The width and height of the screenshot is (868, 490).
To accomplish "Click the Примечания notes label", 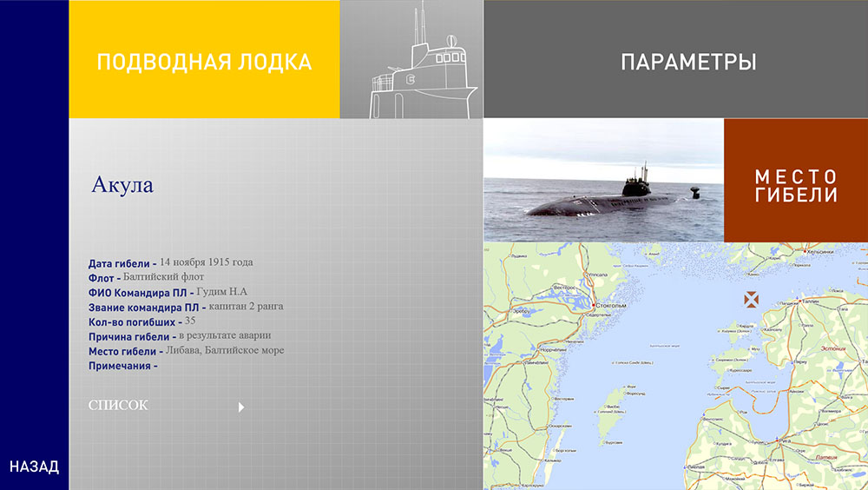I will pos(122,366).
